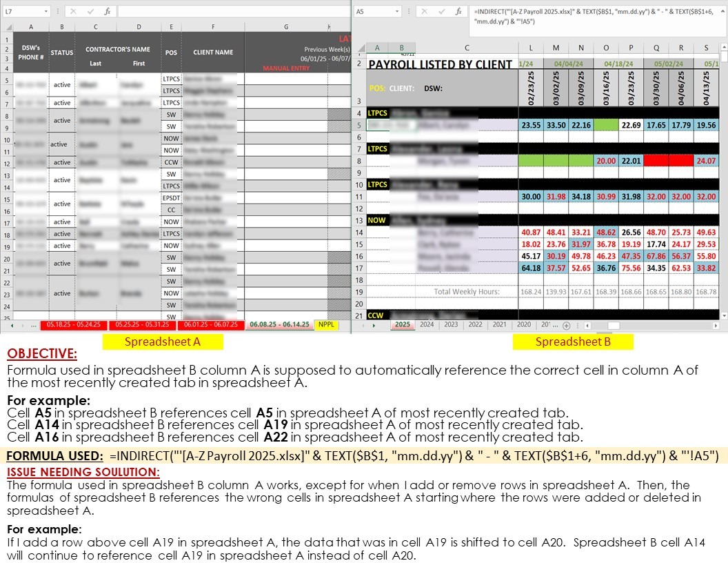This screenshot has width=728, height=563.
Task: Click the previous sheet-tab scroll arrow in Spreadsheet B
Action: (364, 324)
